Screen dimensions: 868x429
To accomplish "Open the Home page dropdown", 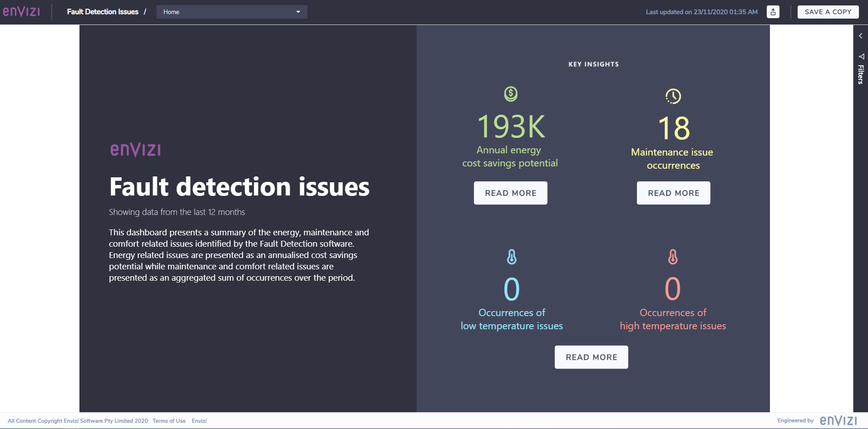I will 232,12.
